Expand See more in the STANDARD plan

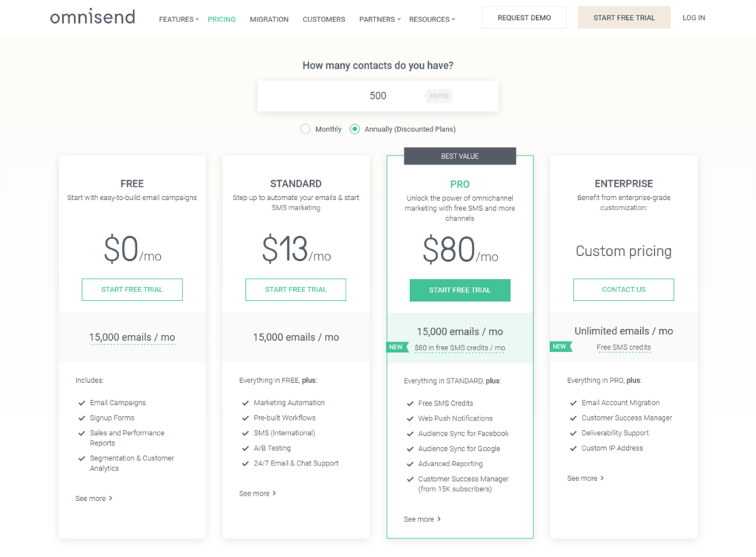(258, 494)
